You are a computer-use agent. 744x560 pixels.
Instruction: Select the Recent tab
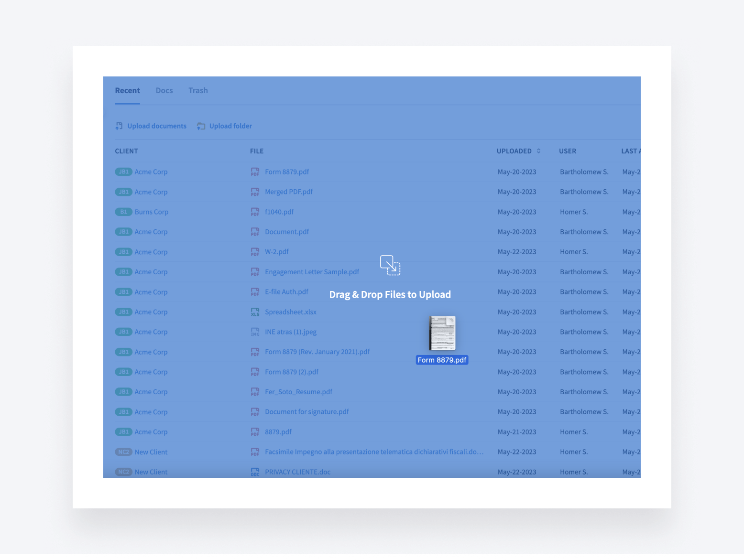tap(127, 91)
